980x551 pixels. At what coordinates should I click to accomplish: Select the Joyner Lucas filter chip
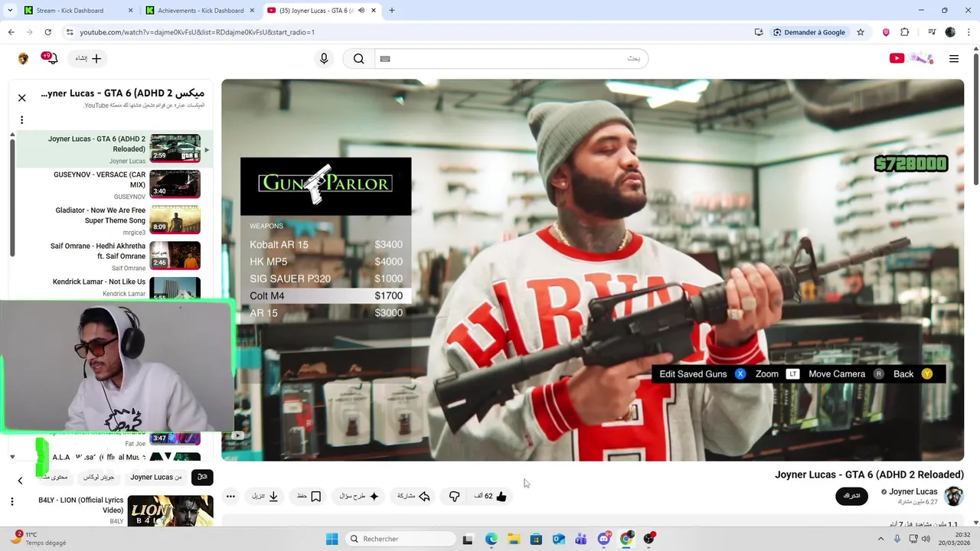tap(156, 477)
